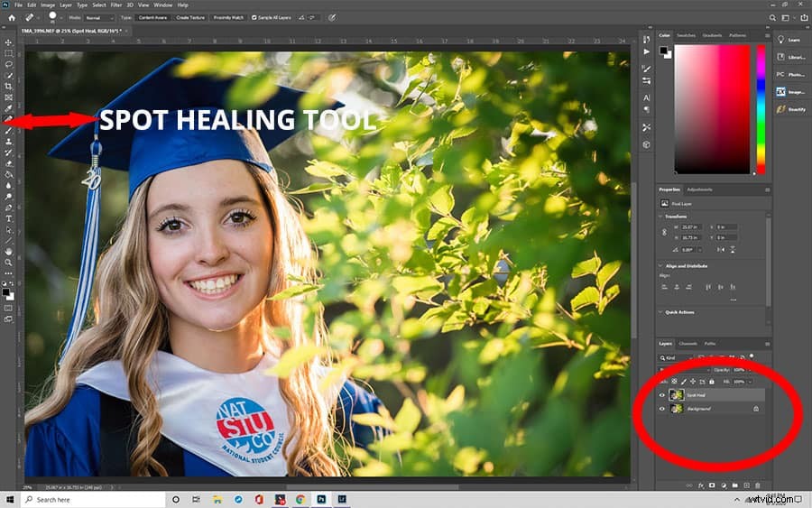Select the Zoom tool in the toolbar
The width and height of the screenshot is (812, 508).
[x=8, y=263]
